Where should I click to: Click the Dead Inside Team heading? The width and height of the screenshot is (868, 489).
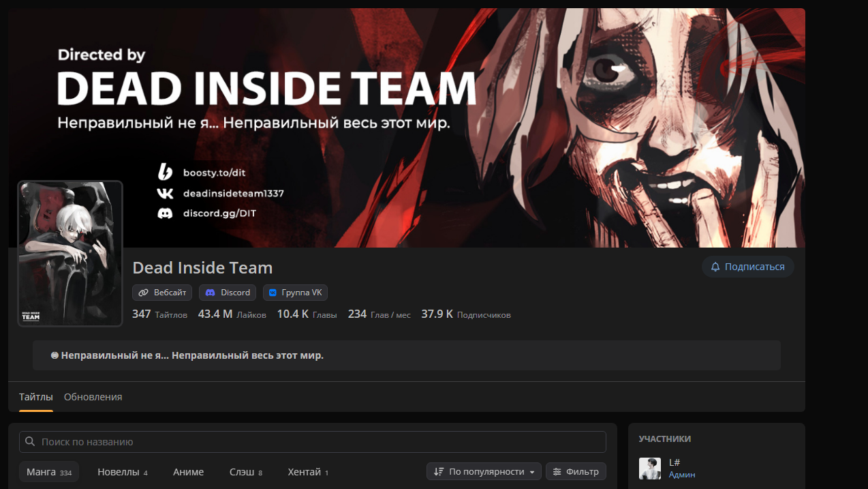coord(202,268)
